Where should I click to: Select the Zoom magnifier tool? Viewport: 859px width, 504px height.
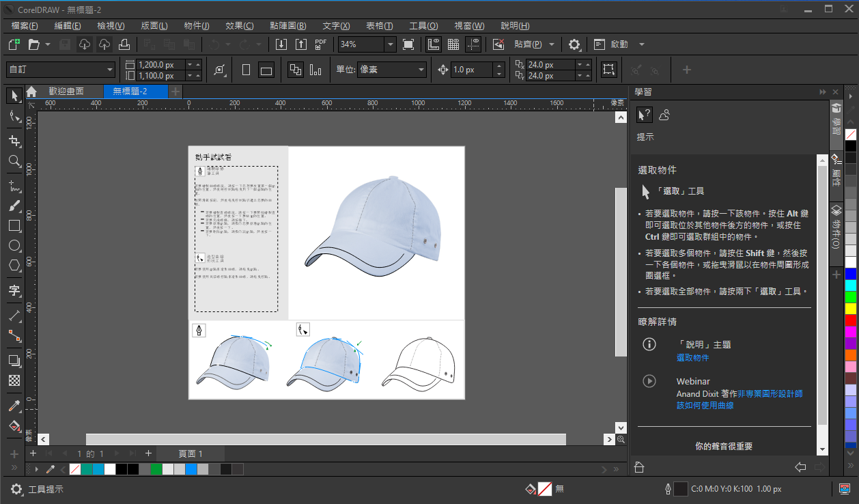14,161
